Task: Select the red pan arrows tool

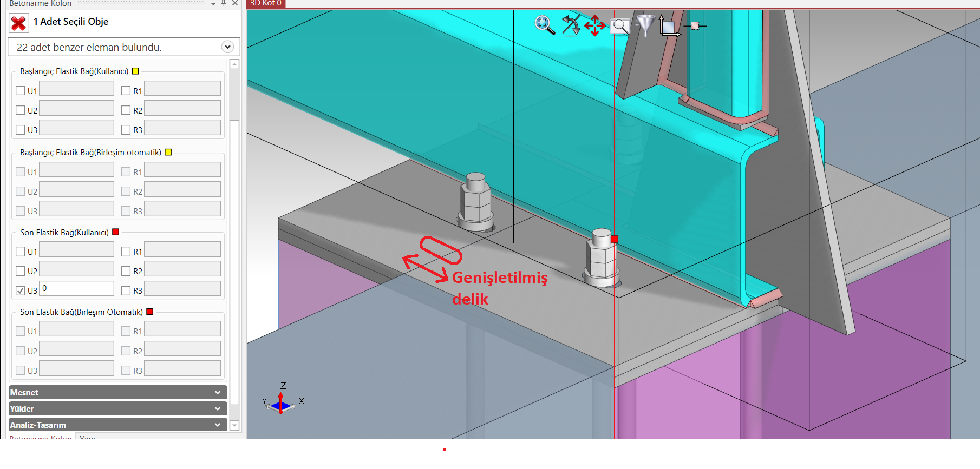Action: click(594, 25)
